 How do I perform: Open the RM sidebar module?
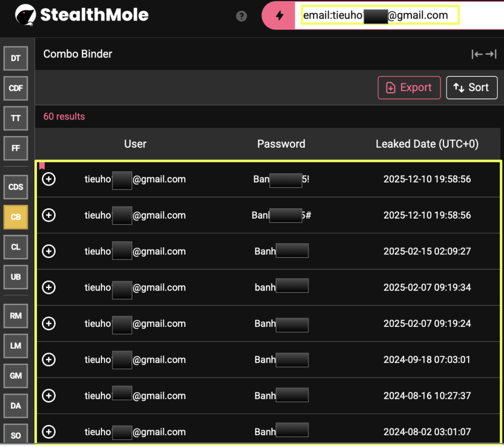click(x=15, y=316)
